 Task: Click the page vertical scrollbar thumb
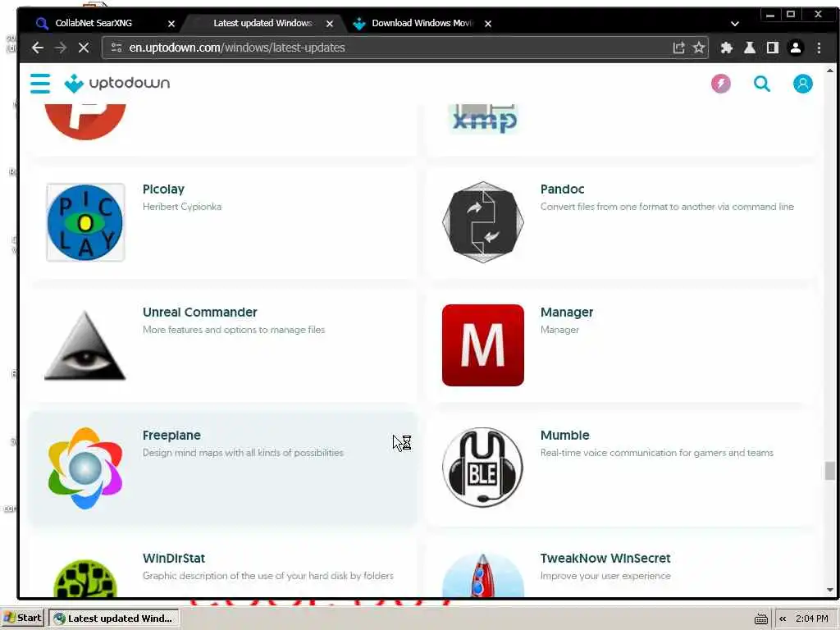(830, 472)
